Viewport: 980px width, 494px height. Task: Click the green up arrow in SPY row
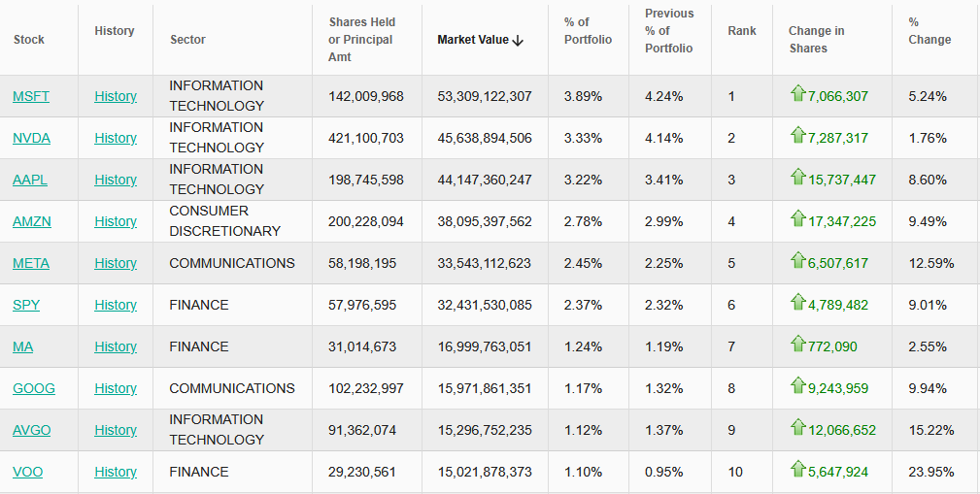[x=797, y=303]
